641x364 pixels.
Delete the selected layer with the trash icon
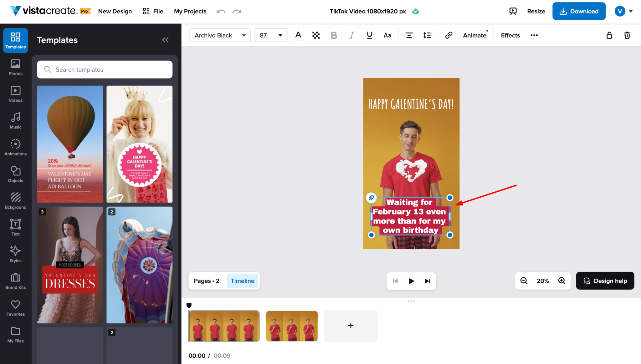tap(627, 35)
